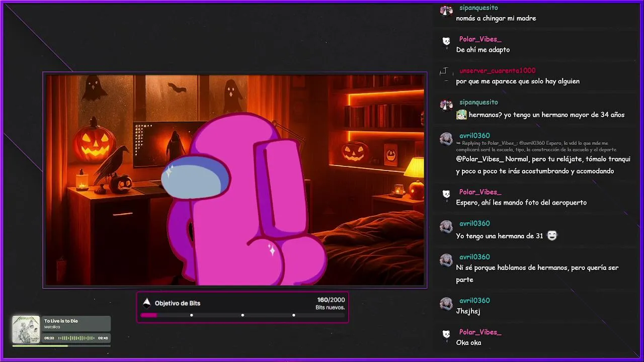Click the username unserver_cuarenta1000
Viewport: 644px width, 362px height.
pyautogui.click(x=497, y=70)
